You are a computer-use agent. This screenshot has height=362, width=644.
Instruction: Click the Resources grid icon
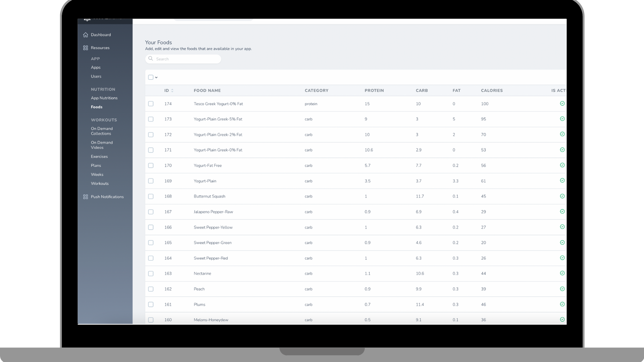click(85, 48)
